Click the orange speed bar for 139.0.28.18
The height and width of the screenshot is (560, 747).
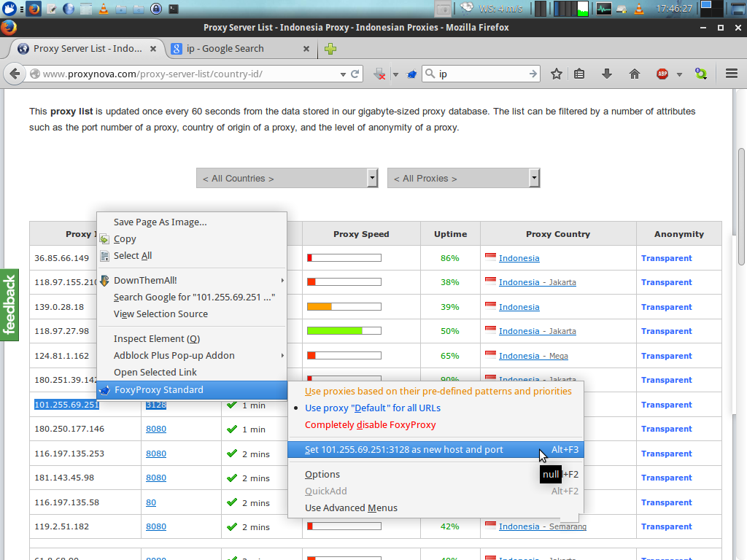tap(344, 307)
